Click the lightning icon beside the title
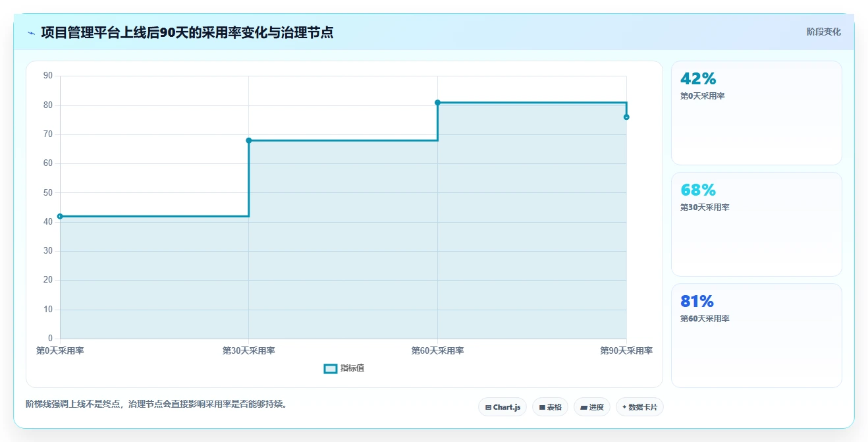 pos(32,33)
